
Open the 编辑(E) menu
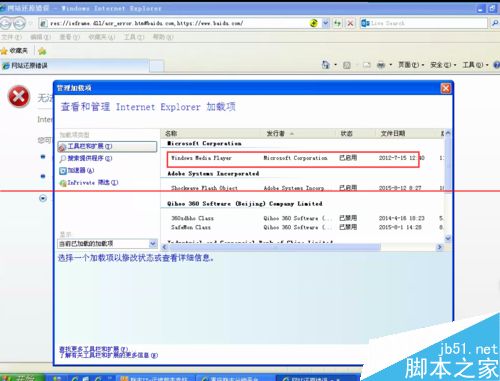pyautogui.click(x=40, y=37)
